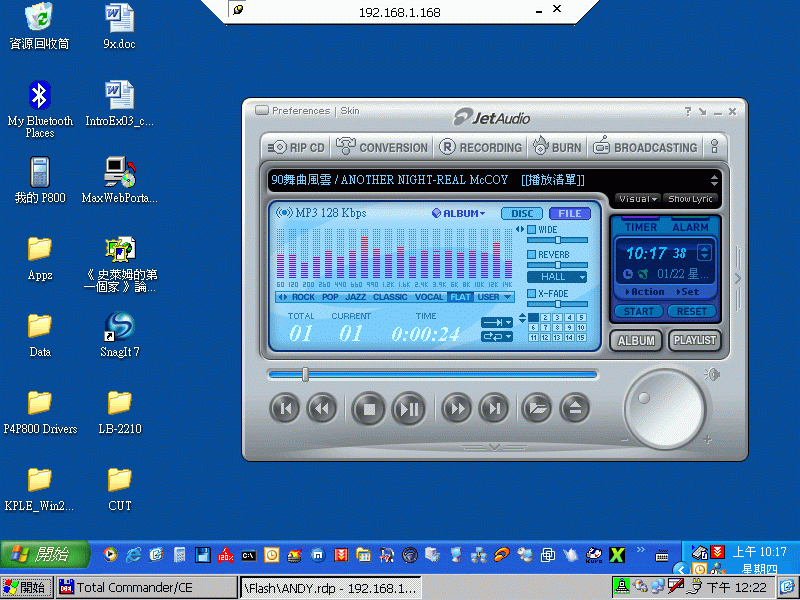Open the BROADCASTING tab
The width and height of the screenshot is (800, 600).
click(x=645, y=147)
